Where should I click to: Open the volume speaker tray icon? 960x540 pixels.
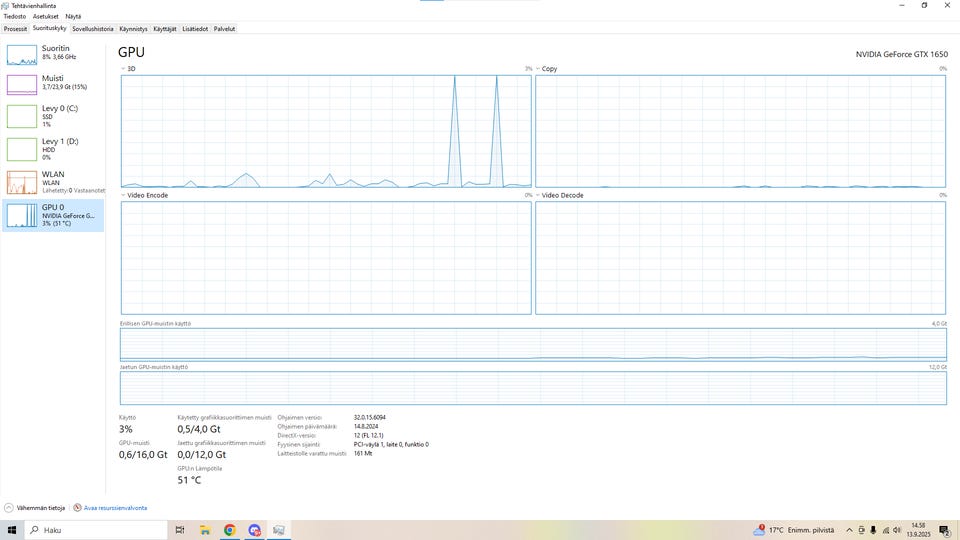click(x=897, y=530)
